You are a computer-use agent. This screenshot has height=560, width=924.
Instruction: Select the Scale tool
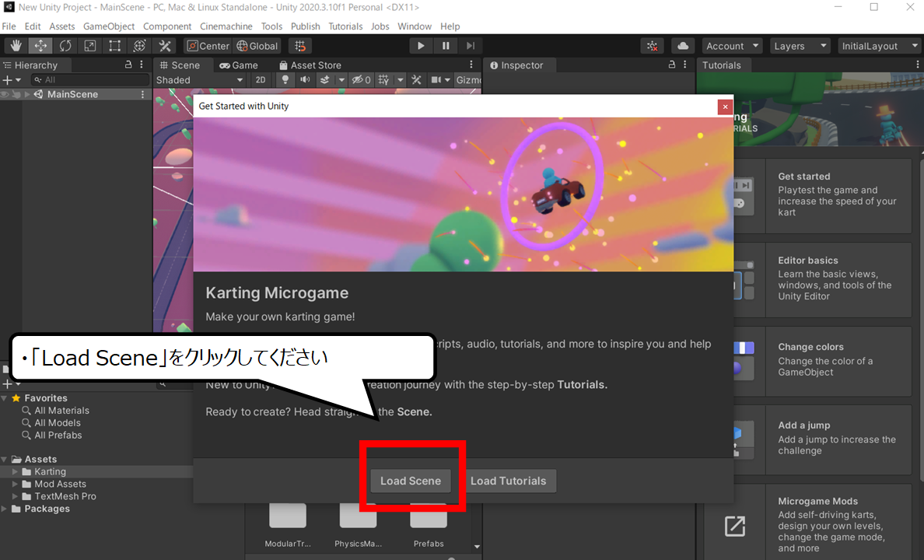point(90,46)
